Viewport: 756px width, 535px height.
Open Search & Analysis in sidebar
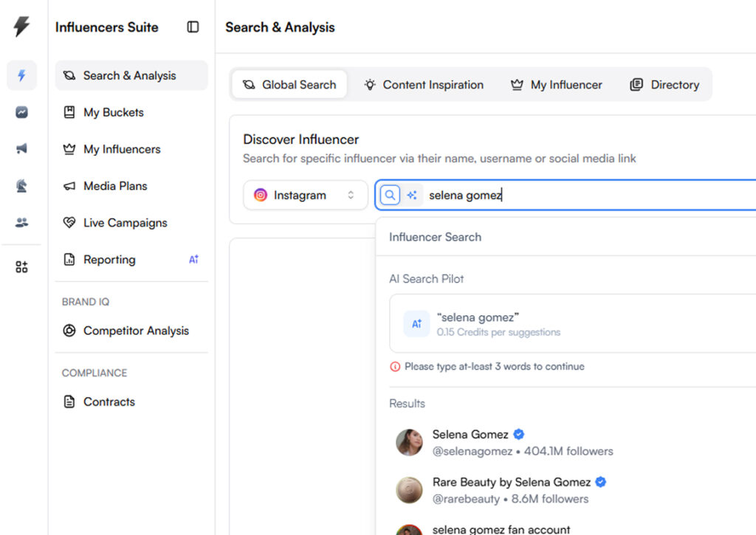pyautogui.click(x=131, y=76)
